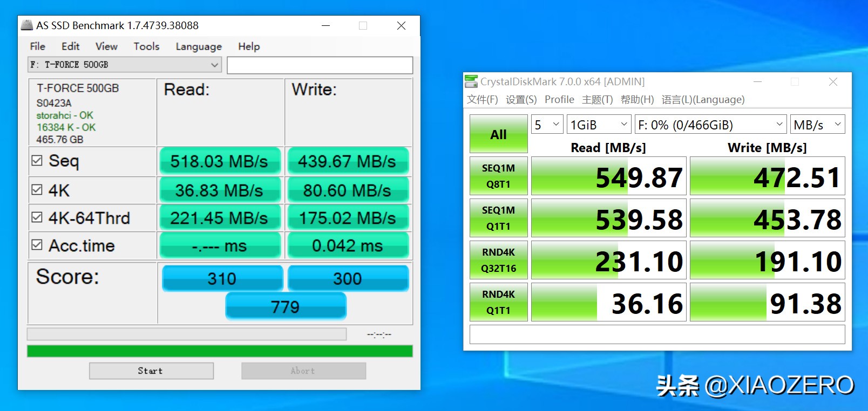The image size is (868, 411).
Task: Click the Acc.time read result -.--- ms
Action: point(220,245)
